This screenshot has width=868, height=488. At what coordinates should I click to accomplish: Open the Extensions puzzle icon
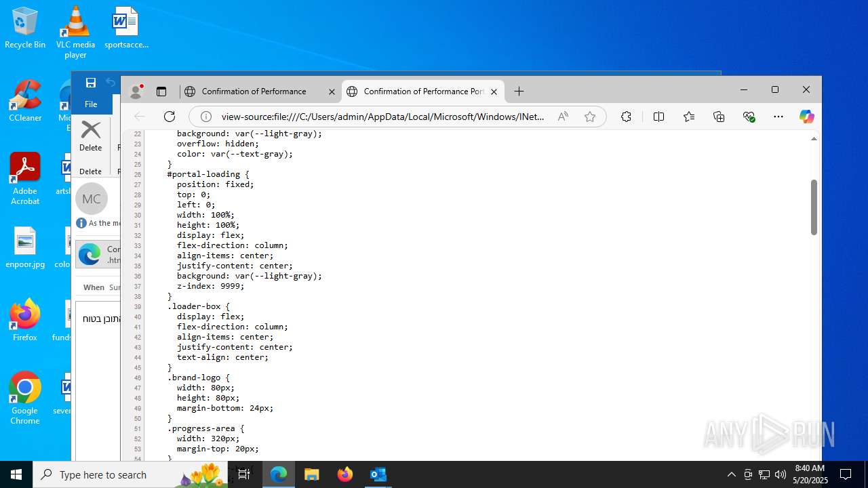pos(626,117)
